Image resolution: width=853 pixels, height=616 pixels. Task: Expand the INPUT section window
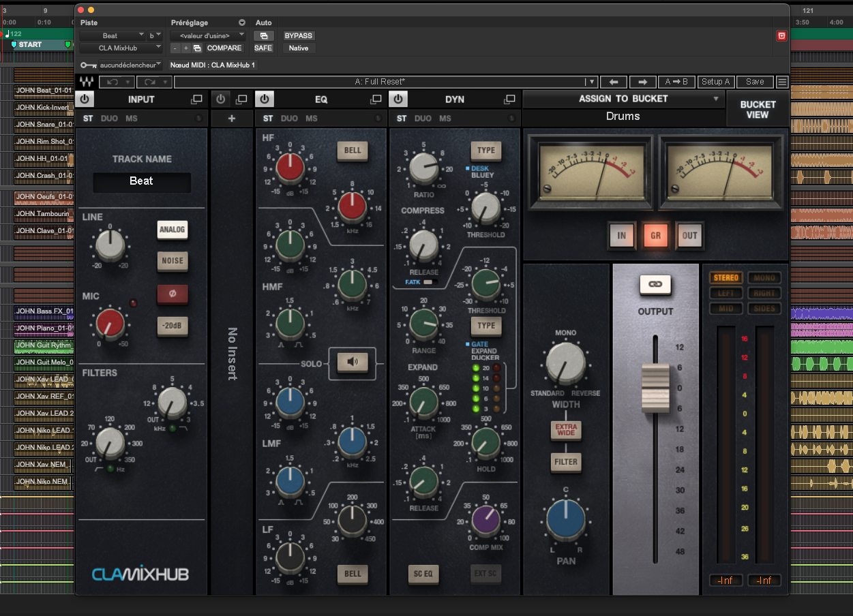[196, 99]
